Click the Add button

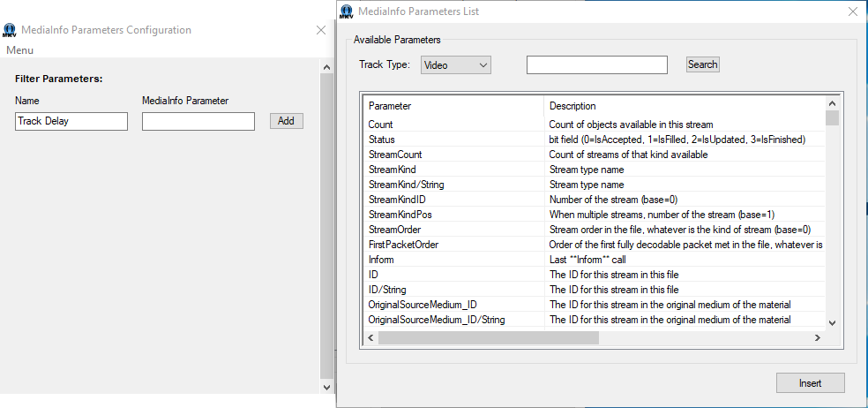point(286,121)
